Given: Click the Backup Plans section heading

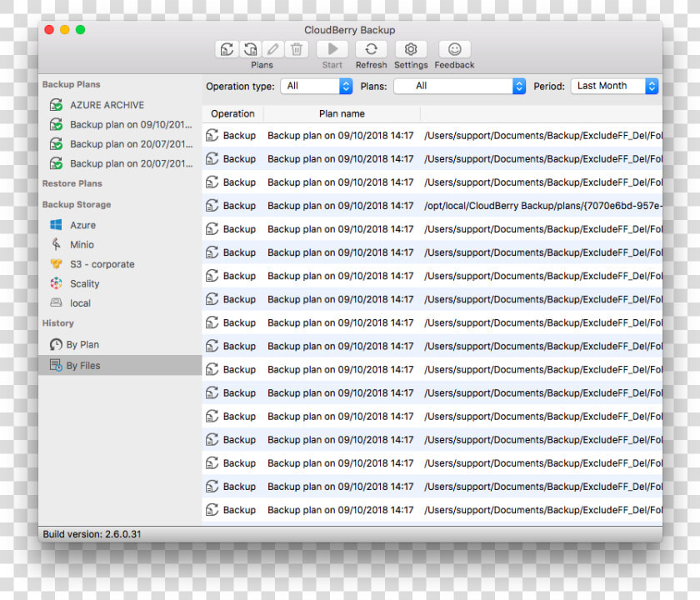Looking at the screenshot, I should 71,84.
